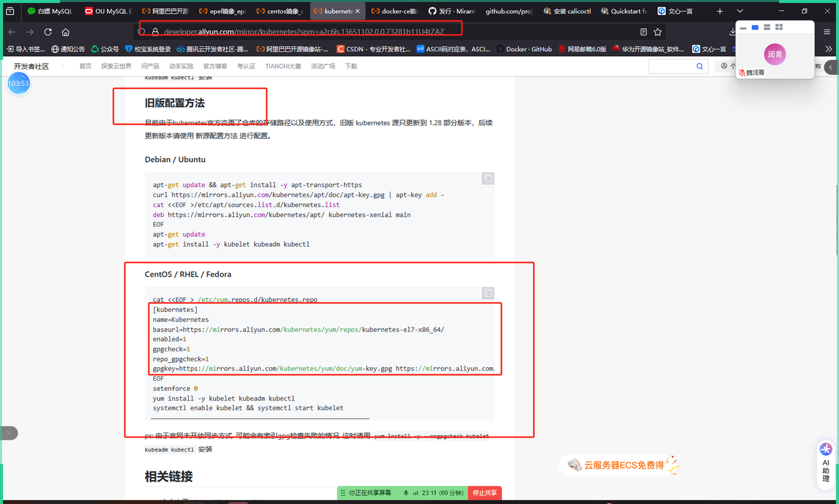
Task: Open the CSDN bookmark
Action: [374, 49]
